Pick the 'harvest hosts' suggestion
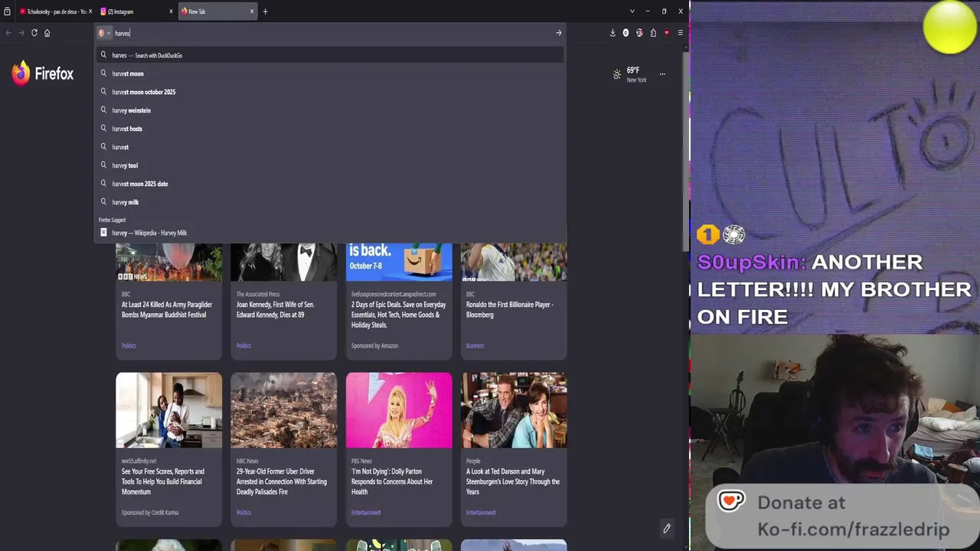This screenshot has width=980, height=551. [330, 129]
